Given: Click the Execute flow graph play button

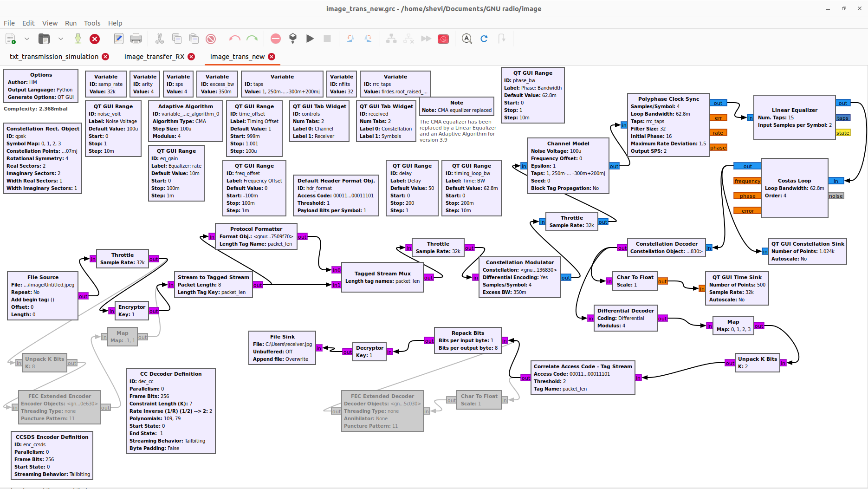Looking at the screenshot, I should coord(310,39).
